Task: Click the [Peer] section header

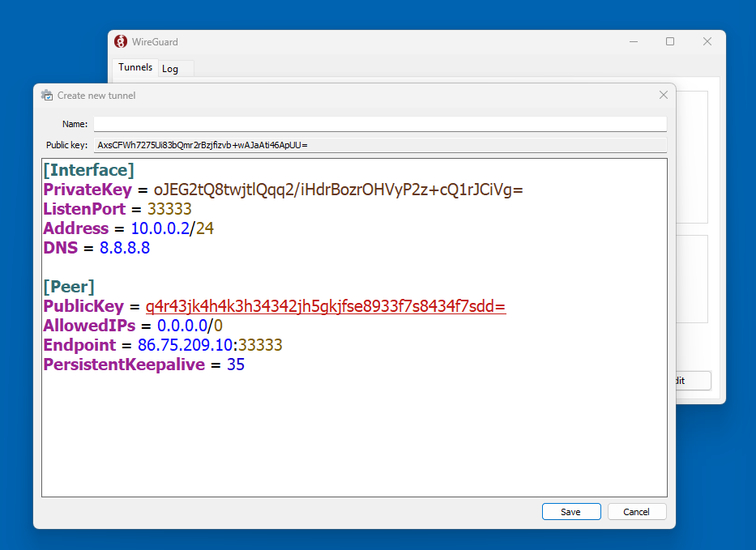Action: tap(69, 287)
